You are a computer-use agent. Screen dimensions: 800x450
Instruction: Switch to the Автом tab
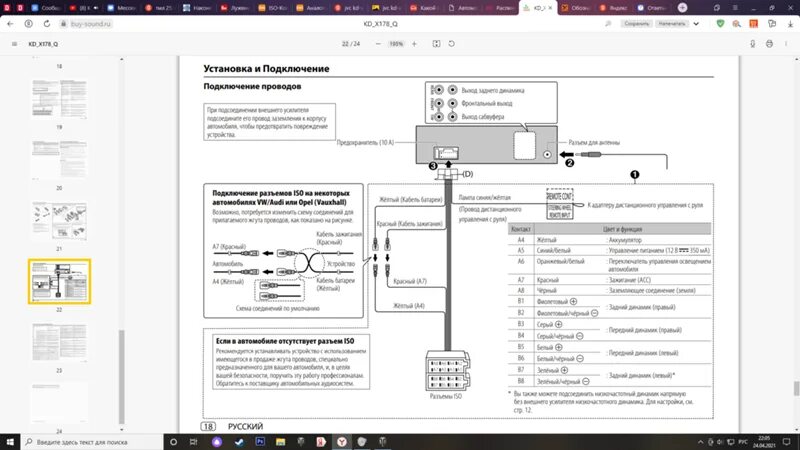tap(462, 8)
